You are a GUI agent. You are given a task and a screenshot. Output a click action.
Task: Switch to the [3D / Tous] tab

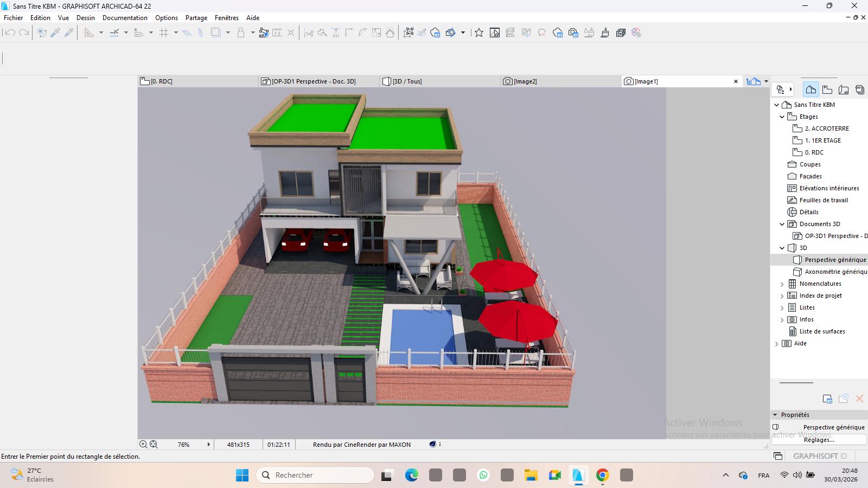(407, 81)
